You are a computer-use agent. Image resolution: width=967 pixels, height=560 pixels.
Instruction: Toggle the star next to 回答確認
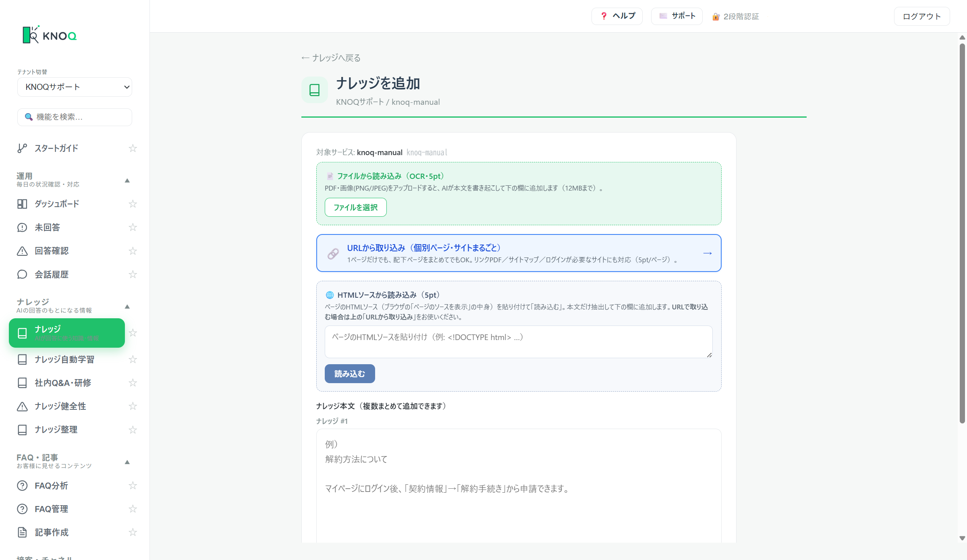click(133, 251)
